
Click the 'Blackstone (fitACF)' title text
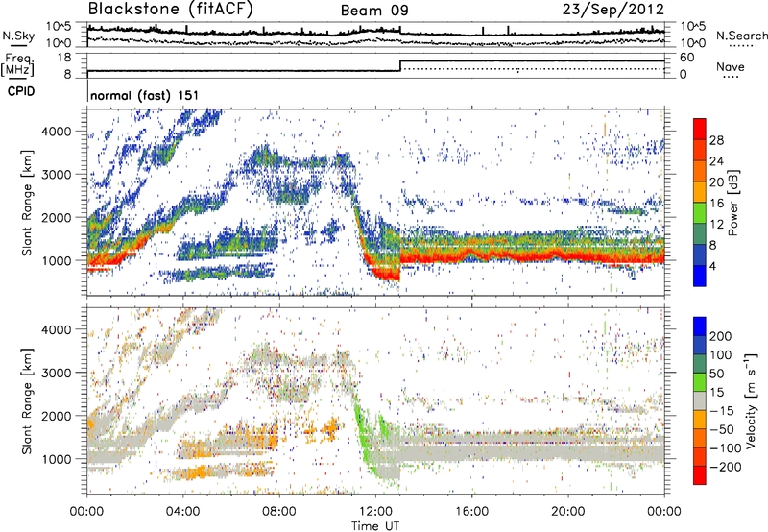click(x=170, y=9)
